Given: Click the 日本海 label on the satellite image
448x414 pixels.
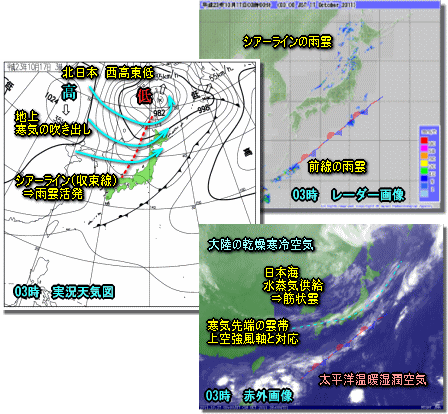Looking at the screenshot, I should pyautogui.click(x=281, y=273).
